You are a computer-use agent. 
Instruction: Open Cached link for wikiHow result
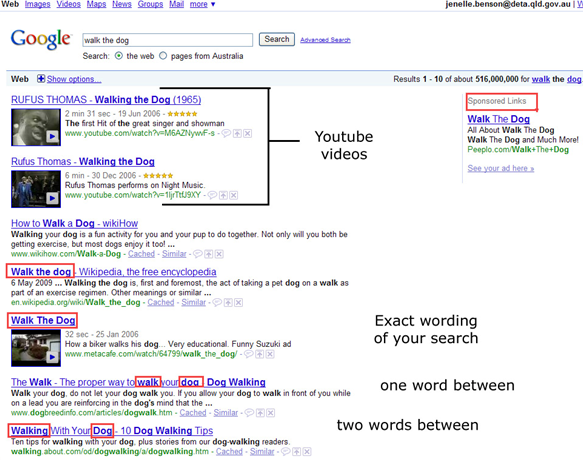[x=141, y=254]
